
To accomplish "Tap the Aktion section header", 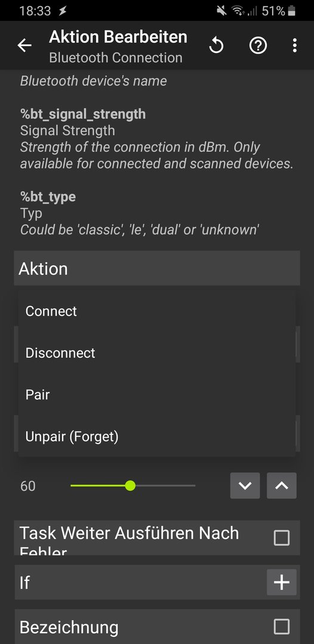I will tap(156, 268).
